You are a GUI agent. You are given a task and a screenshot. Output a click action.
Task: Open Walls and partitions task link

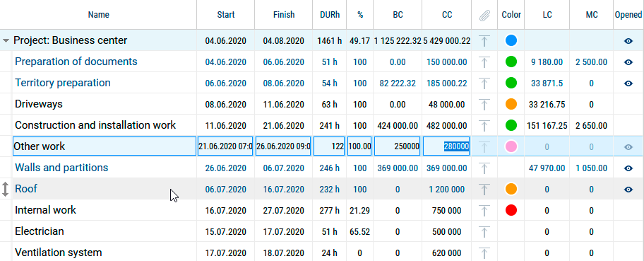pos(61,168)
